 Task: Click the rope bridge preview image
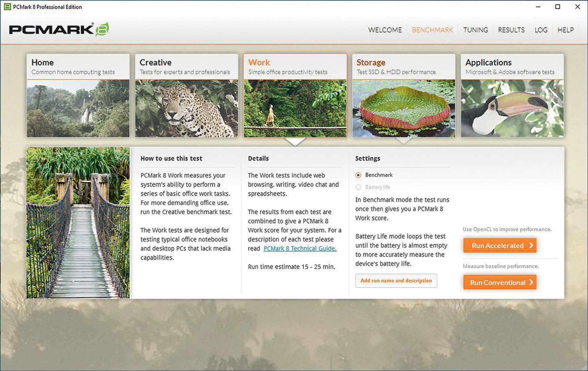[x=78, y=223]
